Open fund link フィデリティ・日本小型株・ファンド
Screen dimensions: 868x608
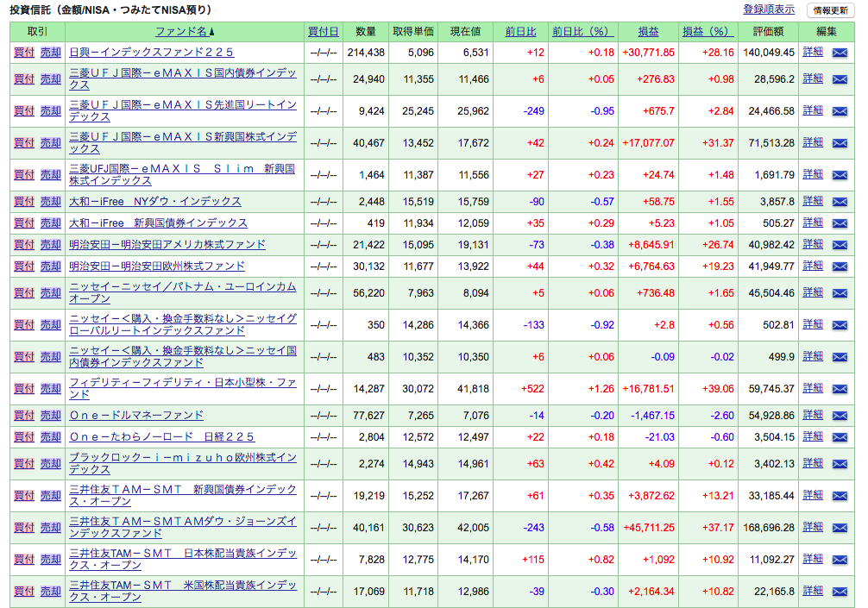pyautogui.click(x=183, y=389)
